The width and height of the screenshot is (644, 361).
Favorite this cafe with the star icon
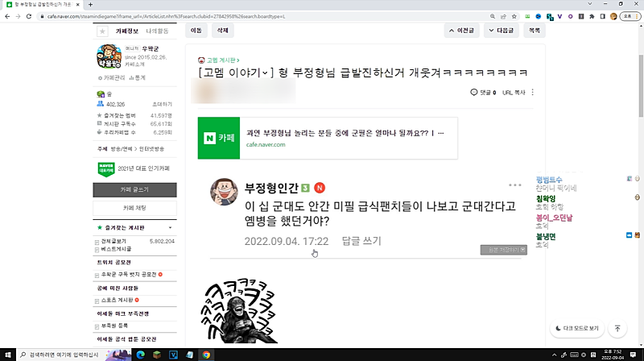tap(102, 31)
